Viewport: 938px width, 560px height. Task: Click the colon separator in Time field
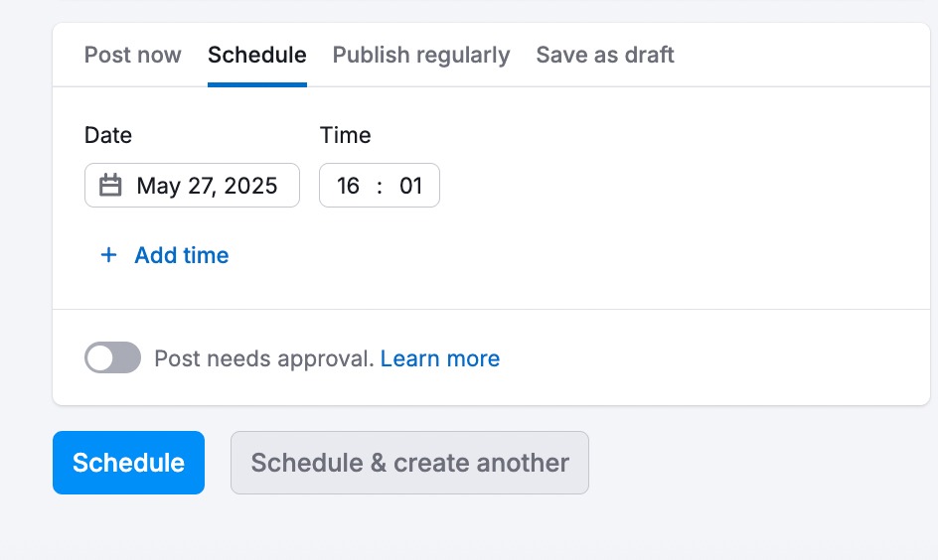pos(380,186)
